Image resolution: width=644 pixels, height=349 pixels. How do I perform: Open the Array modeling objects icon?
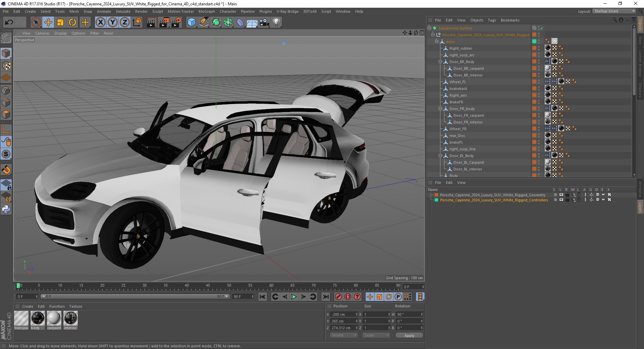click(228, 22)
